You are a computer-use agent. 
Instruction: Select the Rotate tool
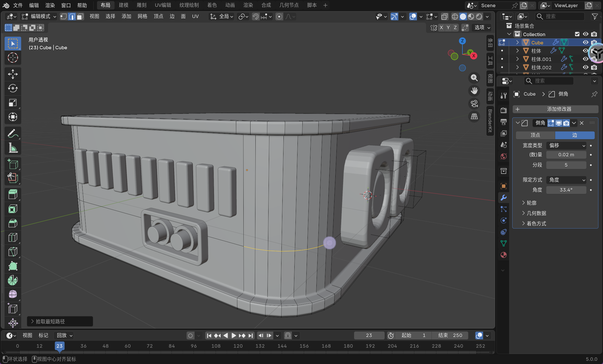(13, 88)
